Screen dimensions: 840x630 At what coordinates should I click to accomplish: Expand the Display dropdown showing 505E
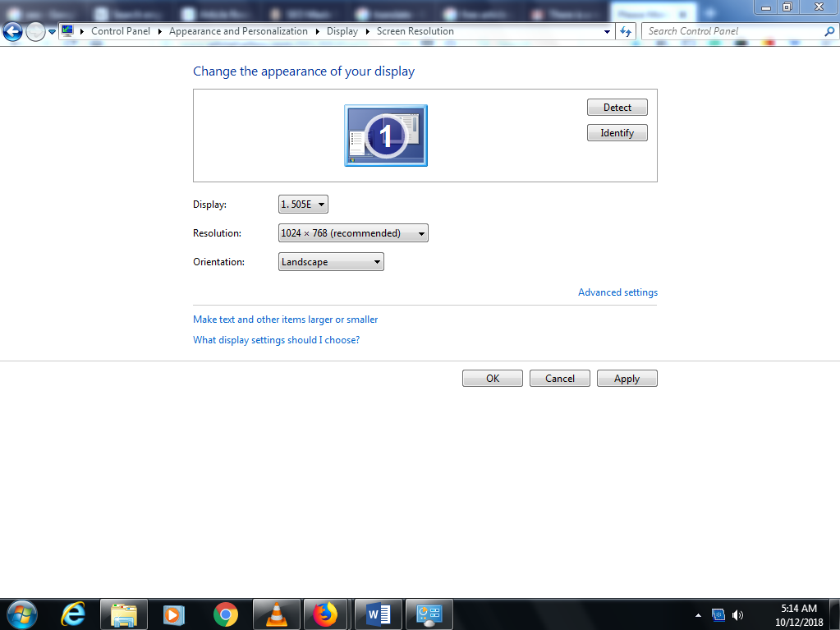tap(303, 205)
